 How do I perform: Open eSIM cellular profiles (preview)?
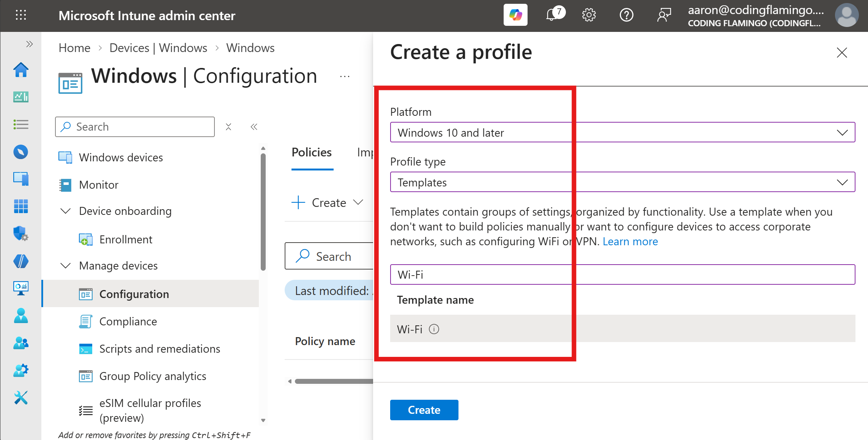pos(150,410)
